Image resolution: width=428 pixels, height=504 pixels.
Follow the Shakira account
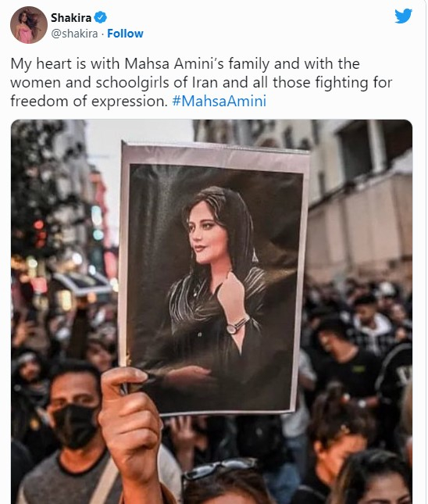(x=125, y=34)
